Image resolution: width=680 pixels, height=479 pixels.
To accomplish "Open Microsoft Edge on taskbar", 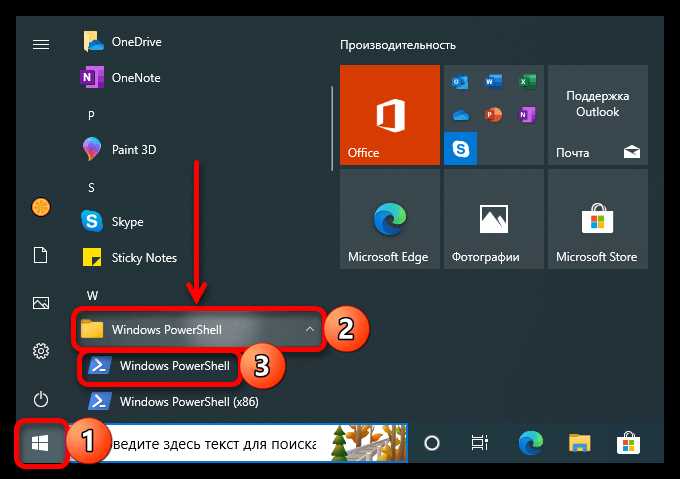I will 530,443.
